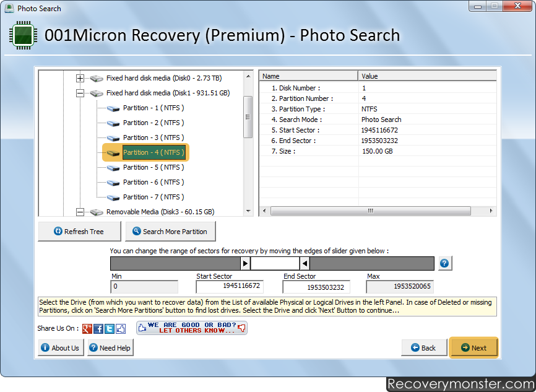This screenshot has width=536, height=392.
Task: Click the End Sector input field
Action: coord(316,287)
